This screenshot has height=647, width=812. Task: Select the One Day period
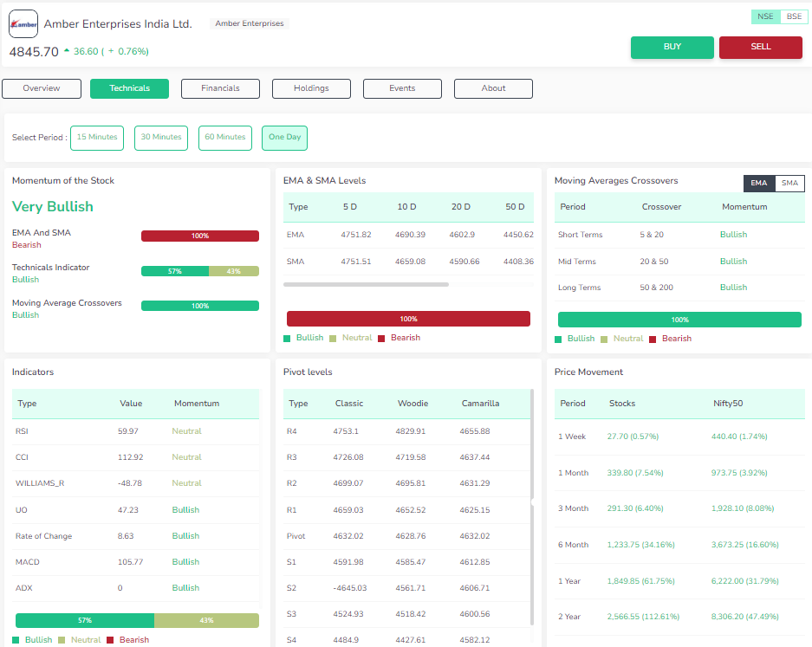tap(284, 138)
